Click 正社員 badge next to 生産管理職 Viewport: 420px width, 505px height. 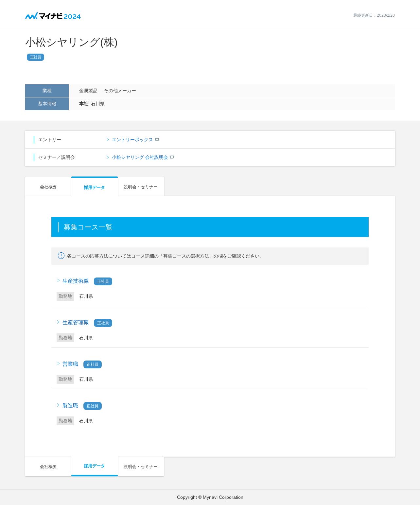click(x=103, y=323)
